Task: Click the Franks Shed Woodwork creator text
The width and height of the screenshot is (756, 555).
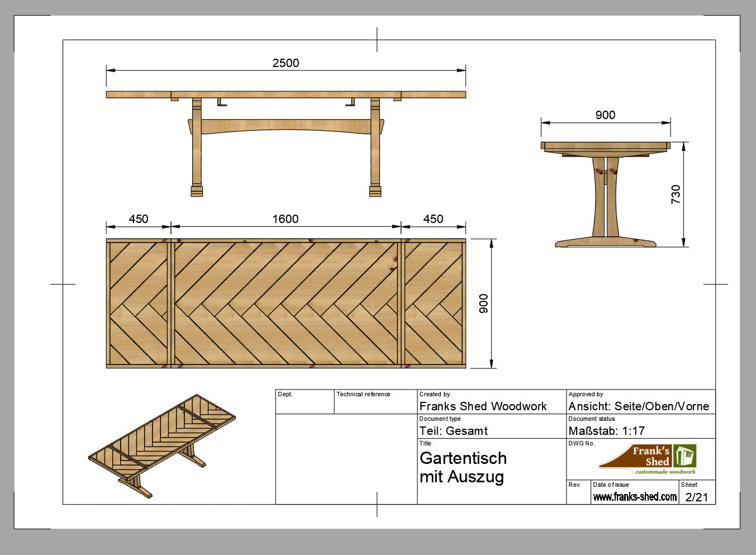Action: [x=483, y=406]
